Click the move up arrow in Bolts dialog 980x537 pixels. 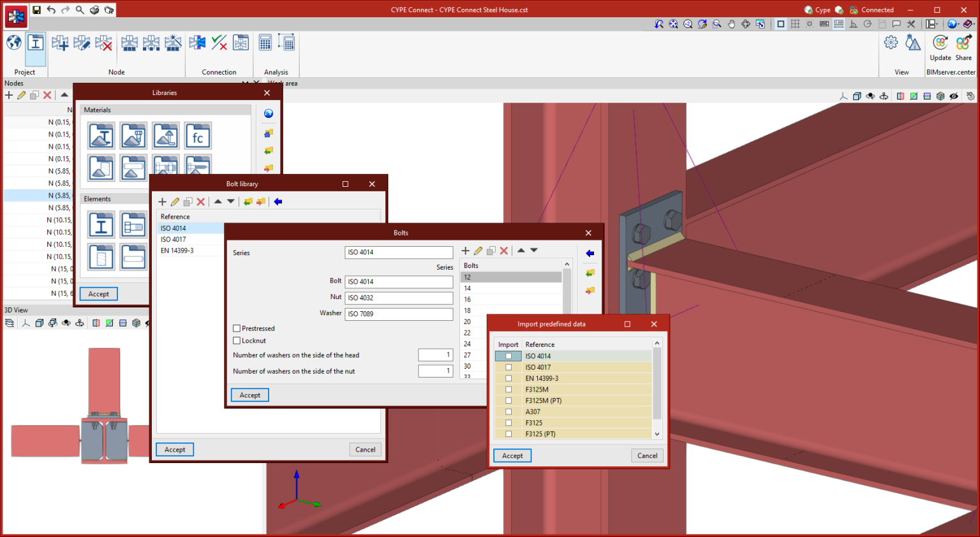[x=521, y=251]
